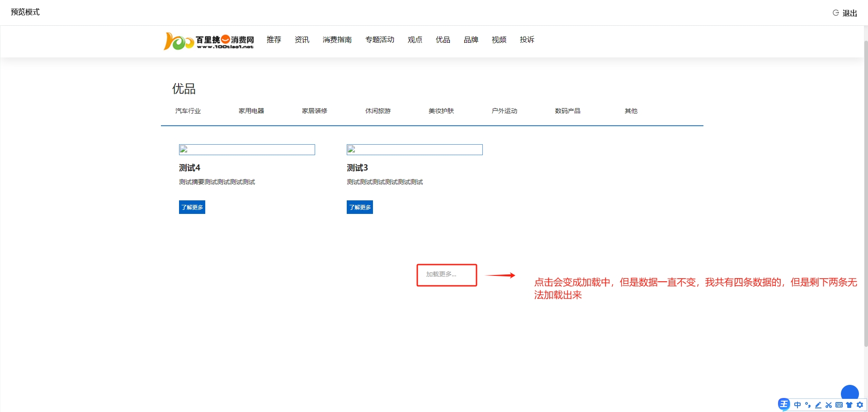
Task: Open the 推荐 navigation item
Action: tap(274, 40)
